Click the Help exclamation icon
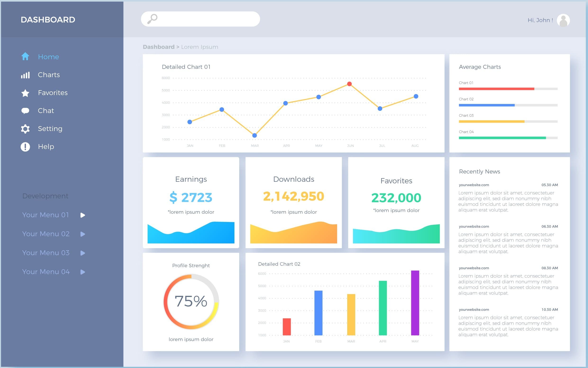Image resolution: width=588 pixels, height=368 pixels. coord(25,147)
